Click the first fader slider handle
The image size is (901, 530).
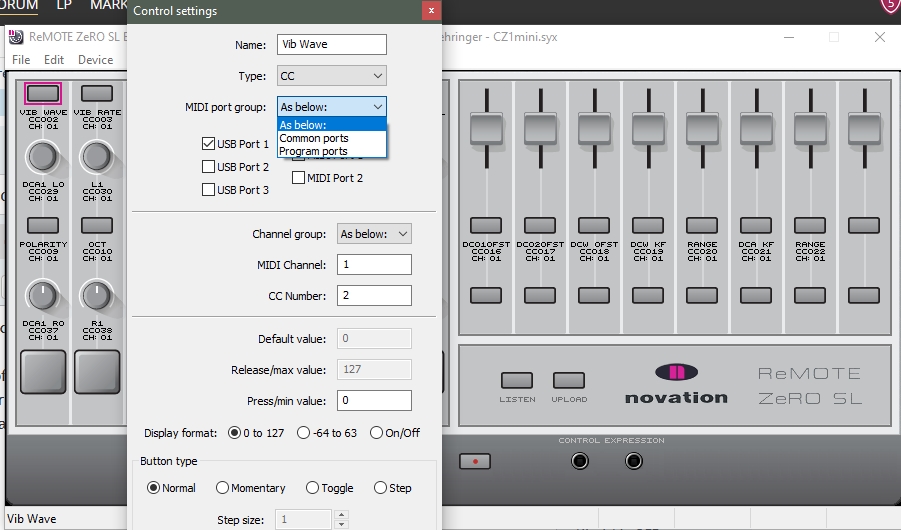[x=486, y=129]
